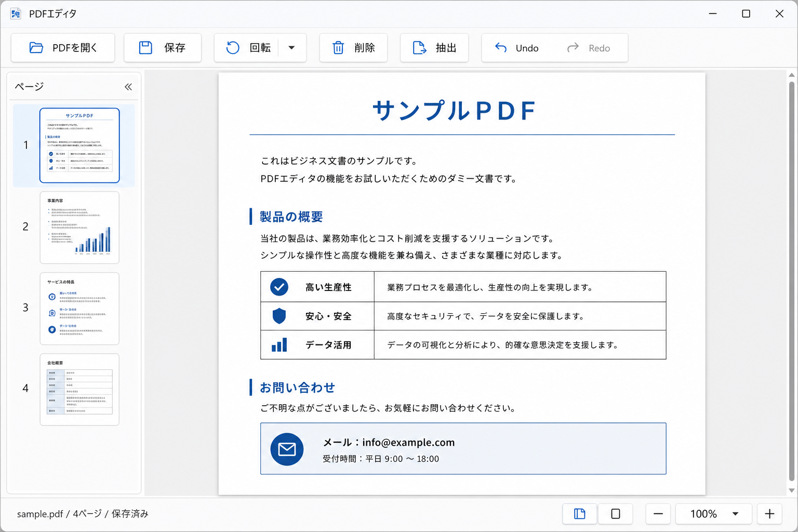Click 高度なセキュリティで description cell
This screenshot has height=532, width=798.
(x=520, y=316)
